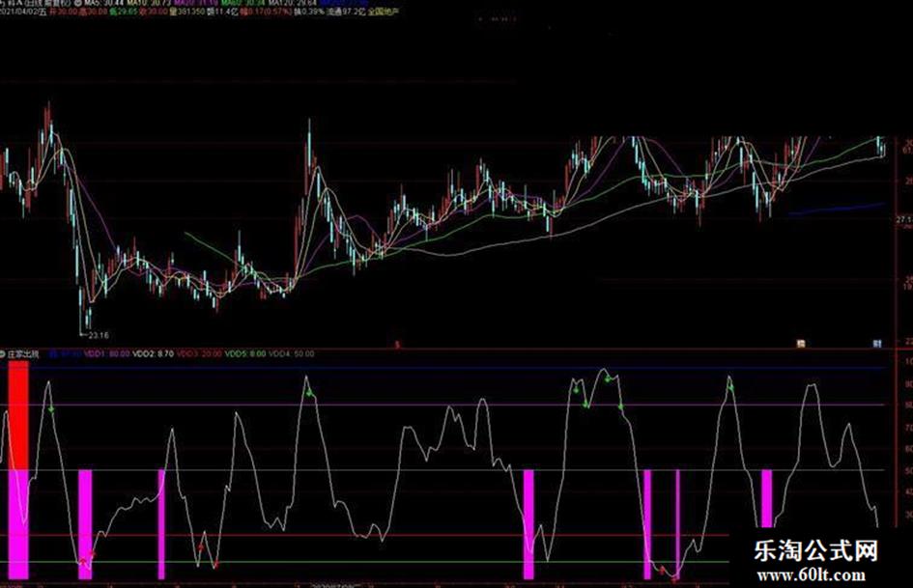The width and height of the screenshot is (913, 588).
Task: Click the 23.16 low price label
Action: coord(99,335)
